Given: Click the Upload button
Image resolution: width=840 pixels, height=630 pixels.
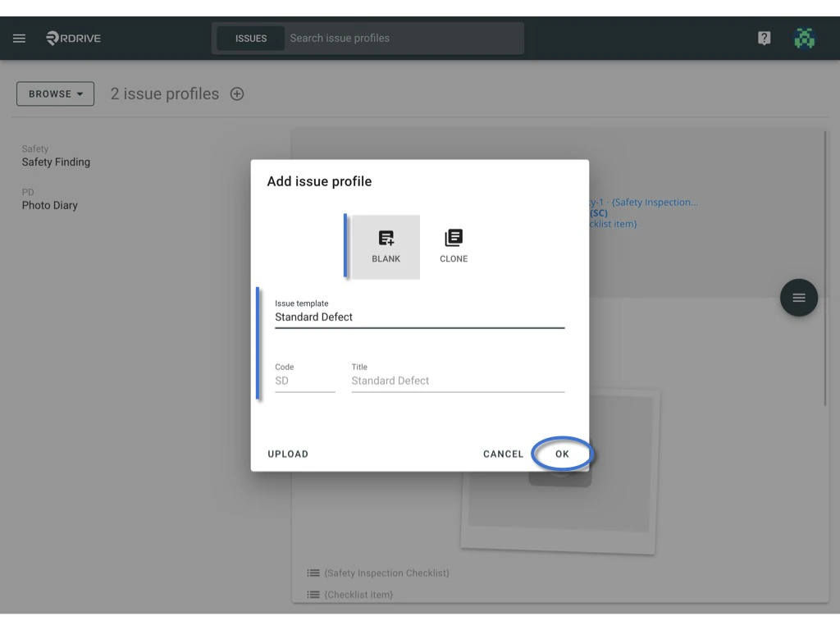Looking at the screenshot, I should 288,454.
